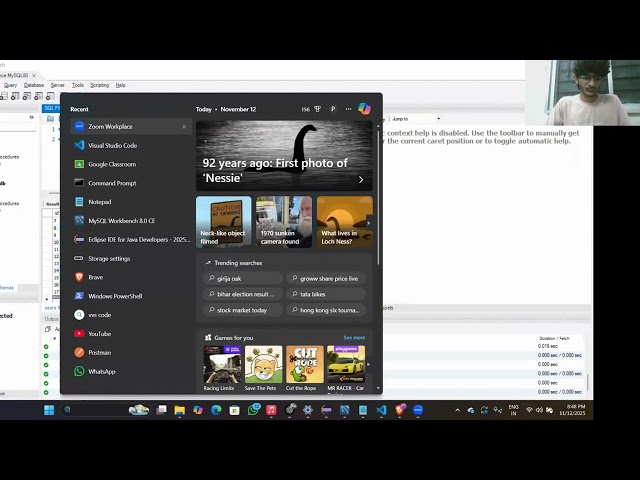Open YouTube from Recent list
The image size is (640, 480).
pyautogui.click(x=131, y=333)
